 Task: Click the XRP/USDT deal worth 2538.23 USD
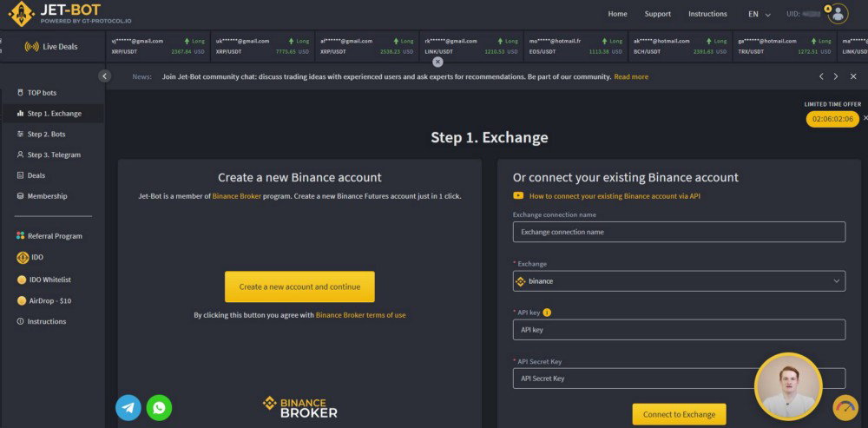[x=366, y=47]
